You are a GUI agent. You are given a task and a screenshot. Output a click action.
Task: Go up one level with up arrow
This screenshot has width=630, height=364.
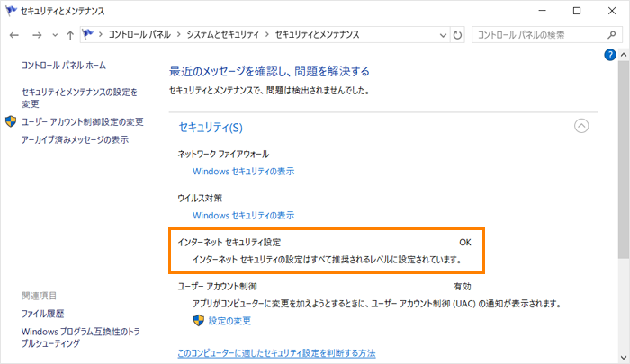pos(70,35)
